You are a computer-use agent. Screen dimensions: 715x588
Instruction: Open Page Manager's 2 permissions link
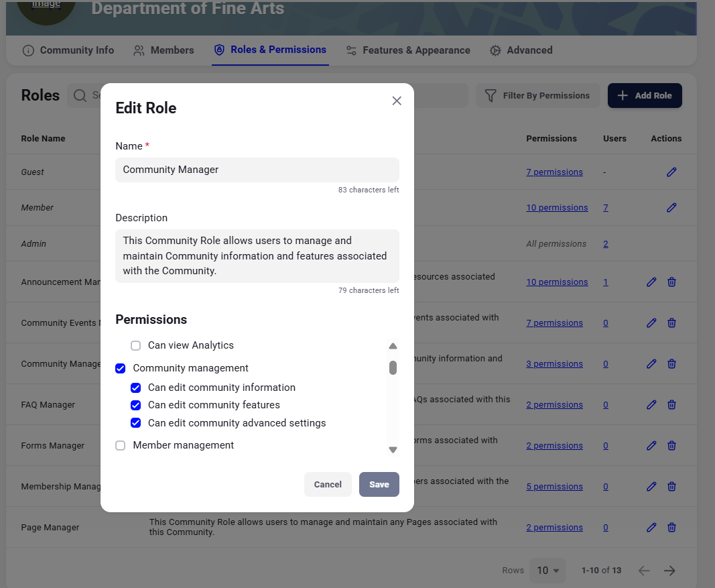554,528
